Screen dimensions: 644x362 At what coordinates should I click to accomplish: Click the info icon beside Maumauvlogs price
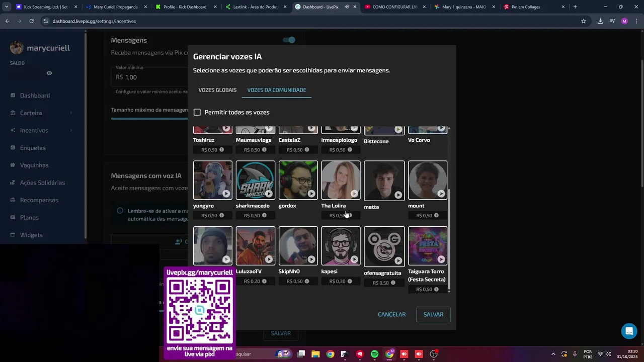(x=264, y=150)
